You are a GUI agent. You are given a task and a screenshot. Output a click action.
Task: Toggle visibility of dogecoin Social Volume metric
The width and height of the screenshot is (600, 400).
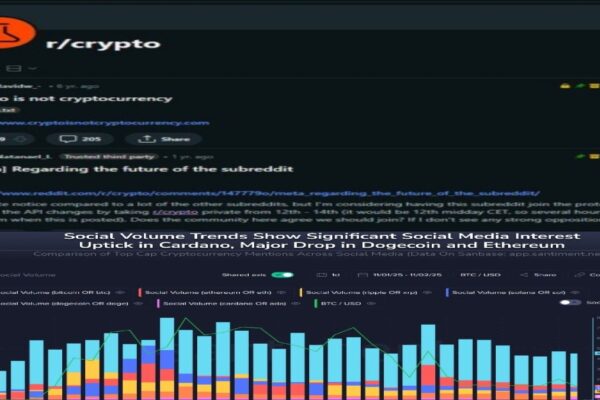(x=138, y=304)
